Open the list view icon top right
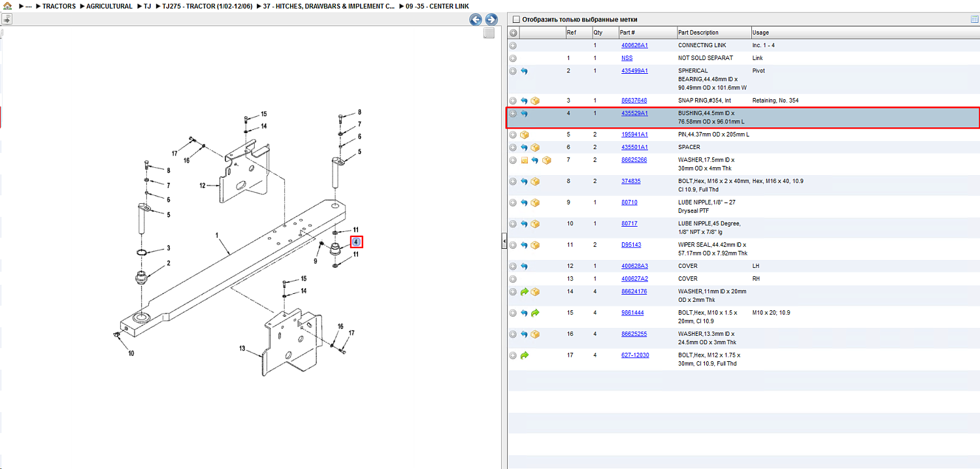 tap(975, 20)
